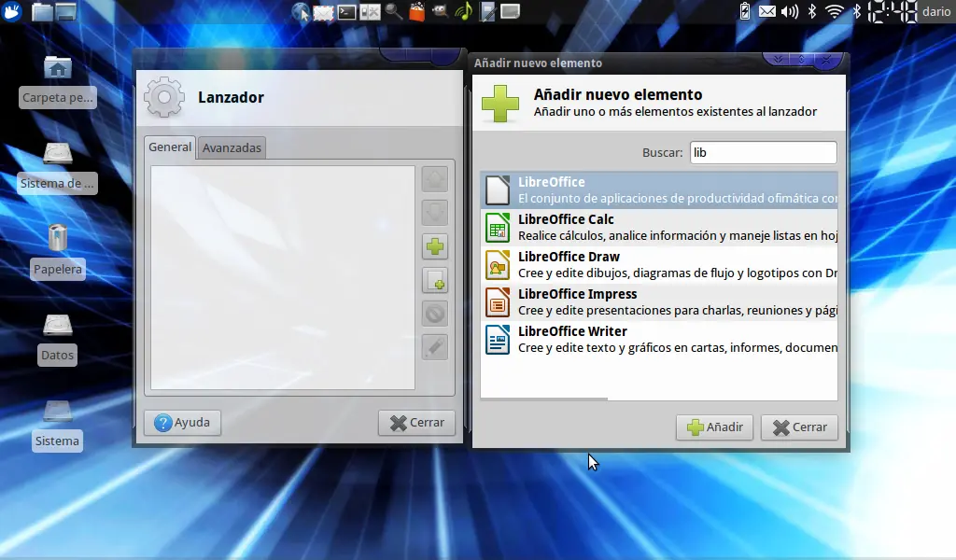This screenshot has height=560, width=956.
Task: Open the magnifying glass application finder
Action: pos(394,11)
